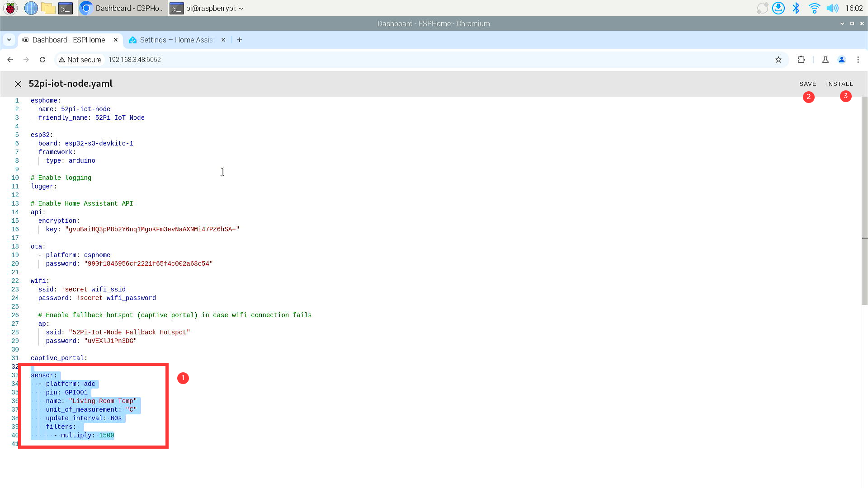Launch the web browser globe icon
The image size is (868, 488).
point(31,8)
